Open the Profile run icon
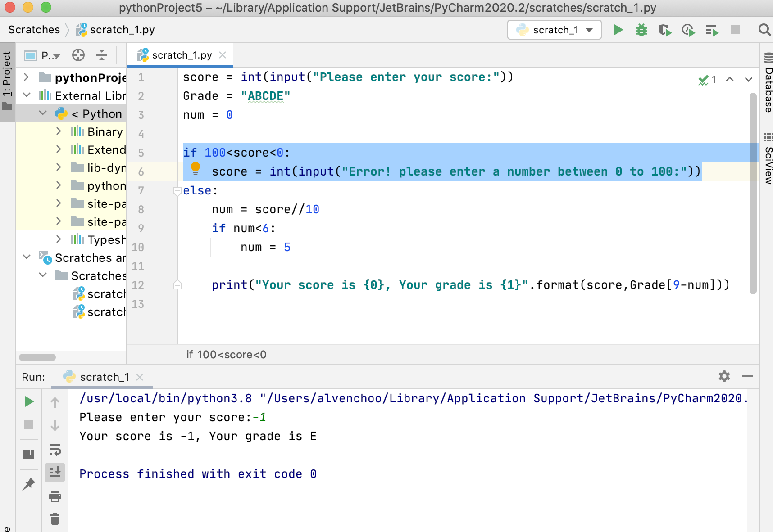 pyautogui.click(x=688, y=30)
